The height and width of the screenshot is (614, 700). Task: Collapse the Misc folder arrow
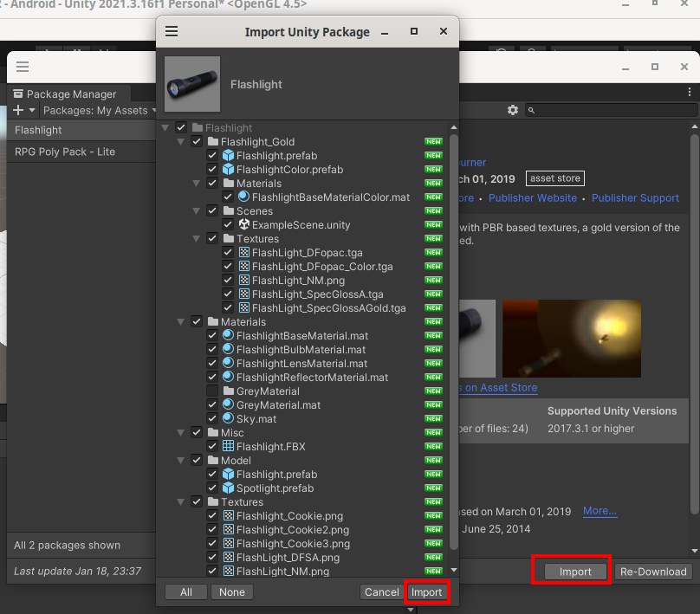pyautogui.click(x=181, y=433)
